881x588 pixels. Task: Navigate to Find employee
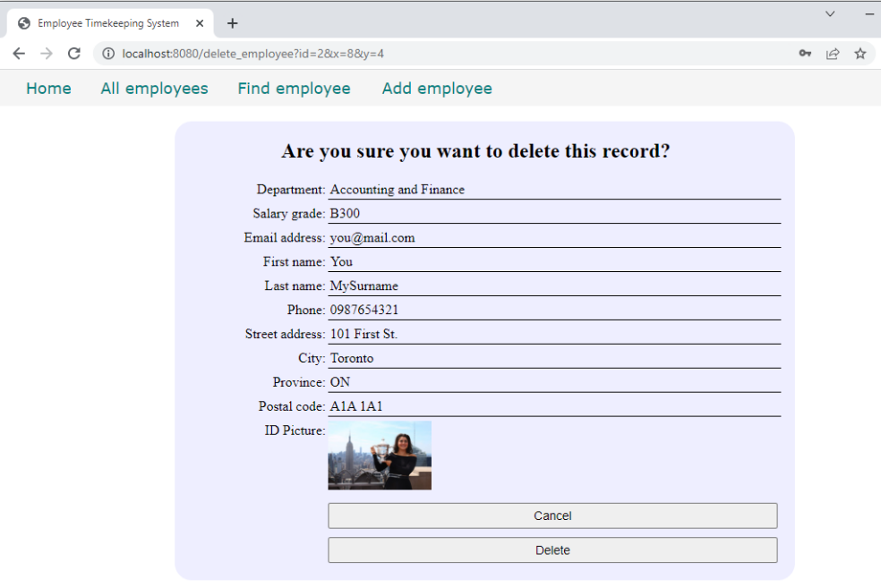pyautogui.click(x=294, y=89)
